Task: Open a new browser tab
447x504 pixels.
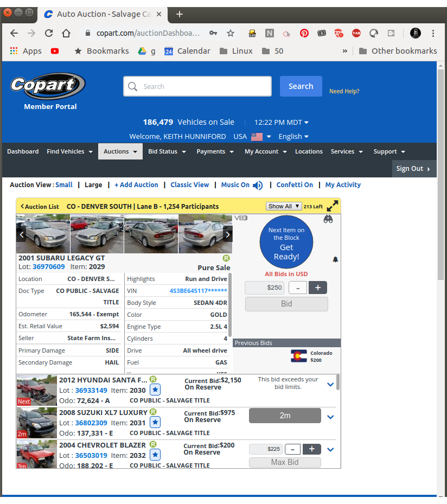Action: (180, 14)
